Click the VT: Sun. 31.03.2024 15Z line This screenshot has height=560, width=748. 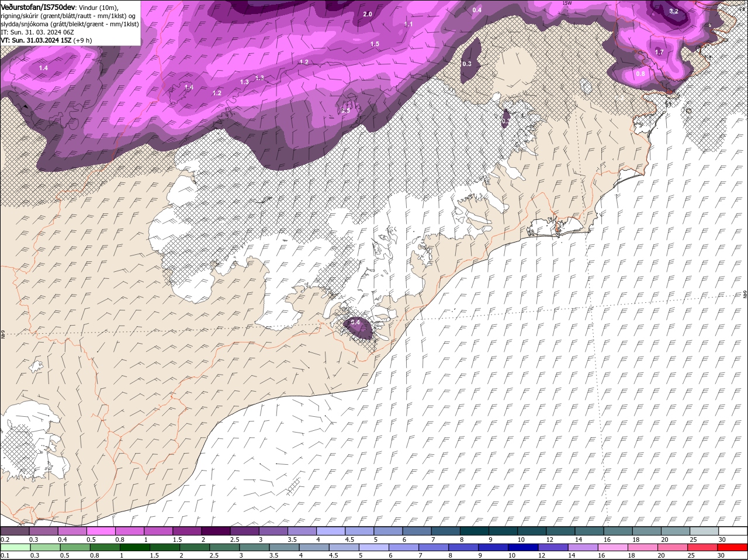[46, 40]
